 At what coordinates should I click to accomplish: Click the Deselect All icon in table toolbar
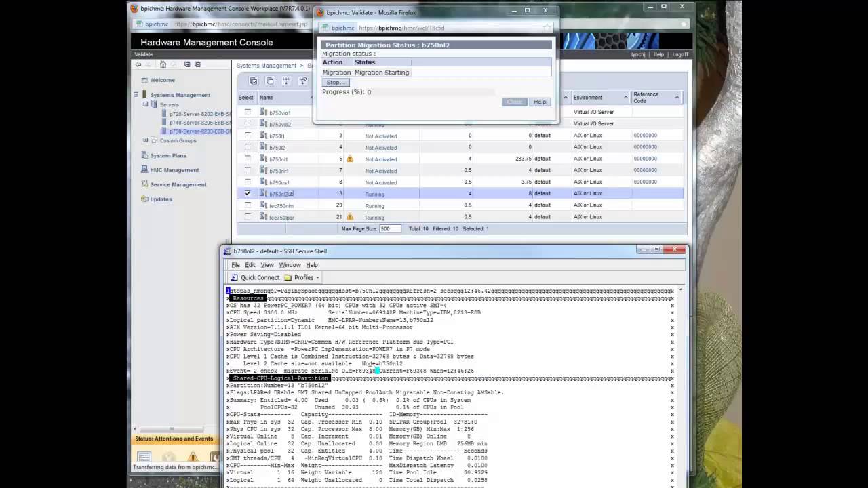click(x=270, y=81)
